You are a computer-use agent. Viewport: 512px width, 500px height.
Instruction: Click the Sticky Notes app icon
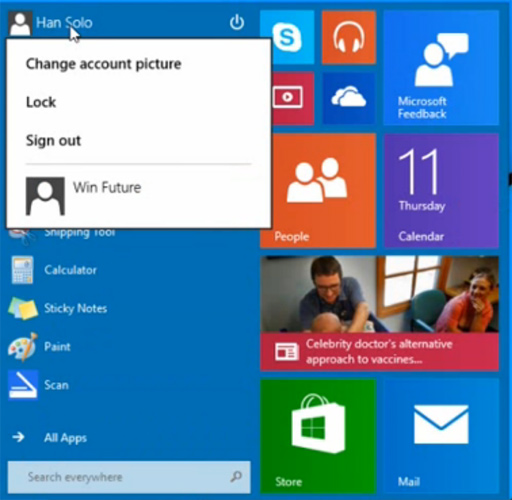(x=23, y=308)
